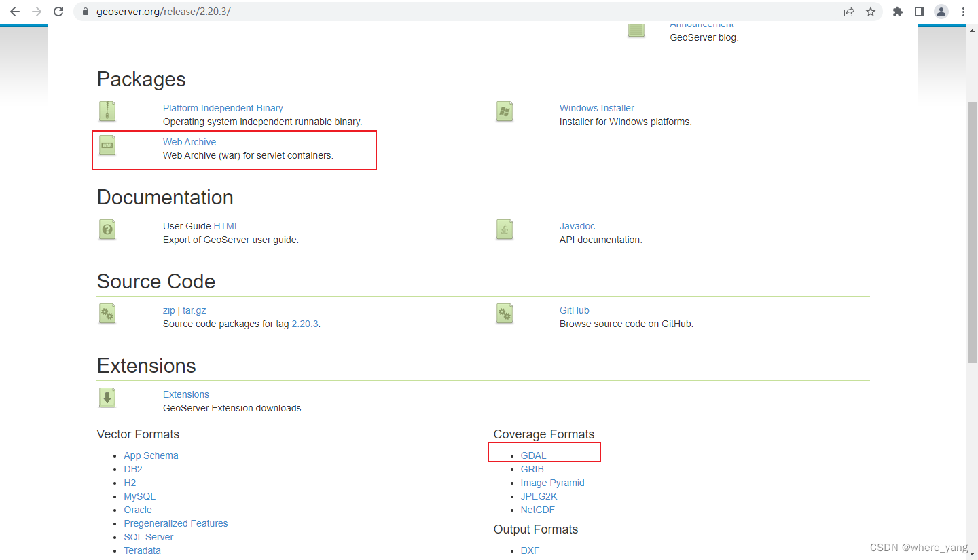
Task: Click 'Web Archive (war) for servlet containers.' text
Action: click(x=249, y=155)
